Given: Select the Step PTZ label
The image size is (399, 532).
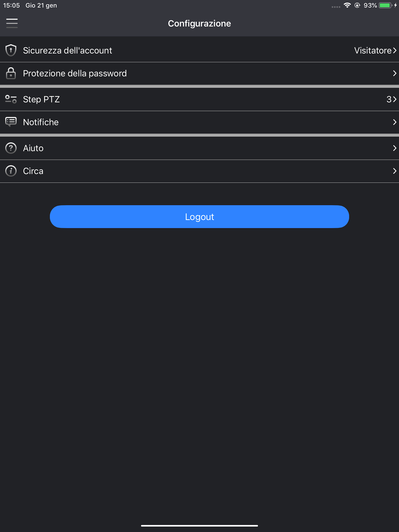Looking at the screenshot, I should pos(41,99).
